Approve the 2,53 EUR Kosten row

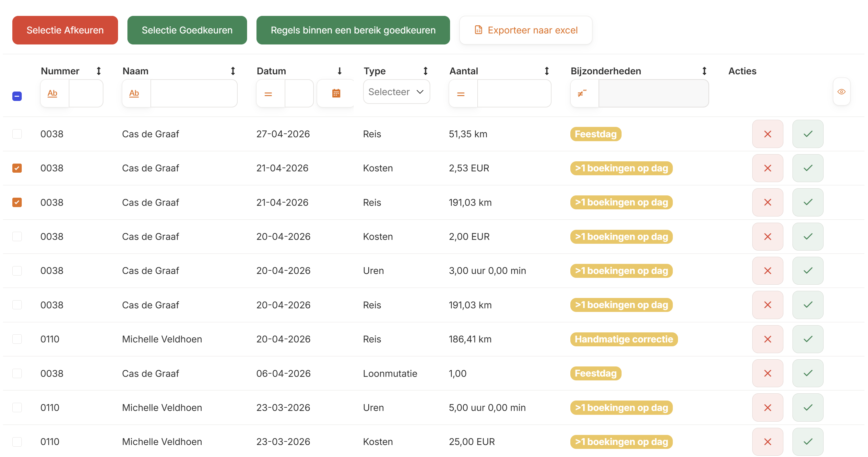coord(808,168)
